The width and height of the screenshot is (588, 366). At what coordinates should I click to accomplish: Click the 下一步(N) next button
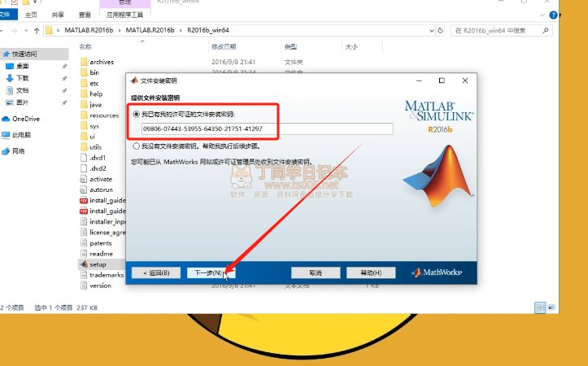208,272
